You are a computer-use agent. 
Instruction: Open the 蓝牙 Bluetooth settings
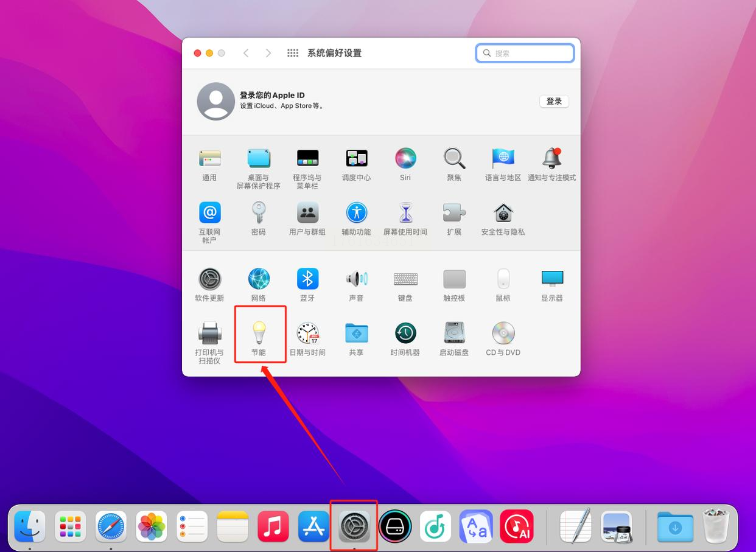(307, 279)
